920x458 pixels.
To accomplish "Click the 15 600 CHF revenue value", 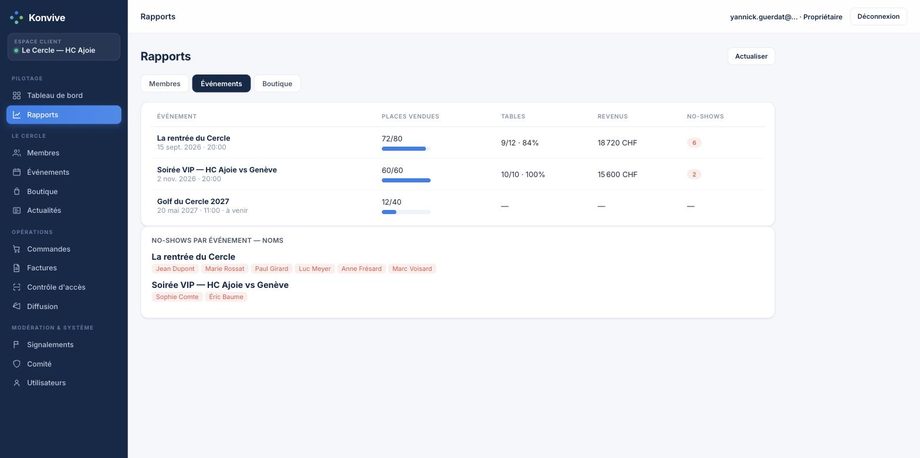I will (x=617, y=175).
